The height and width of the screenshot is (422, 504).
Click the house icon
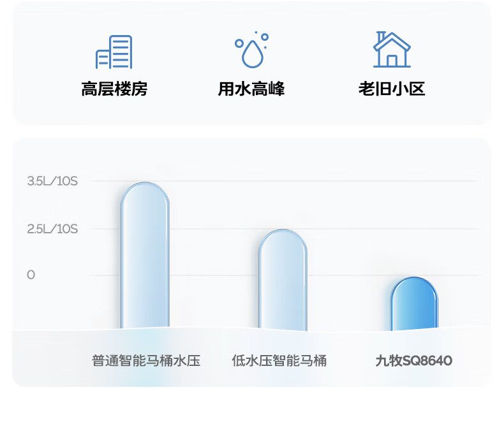(x=392, y=50)
